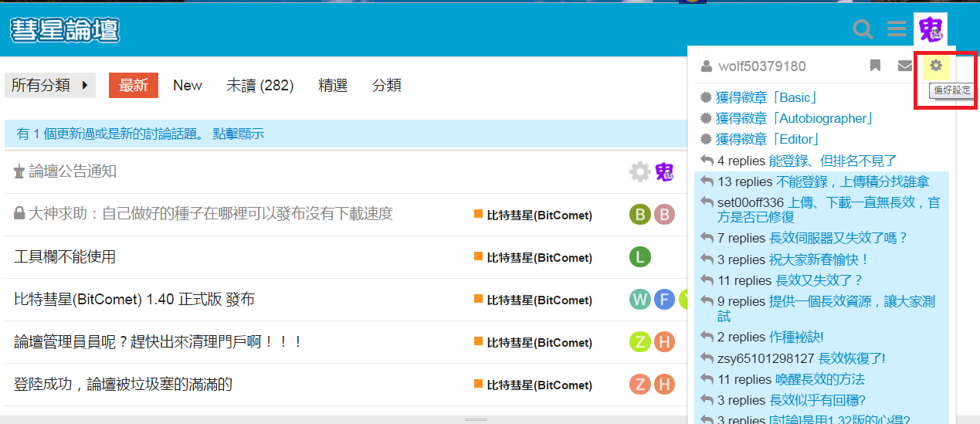Screen dimensions: 980x424
Task: Open bookmarks icon in user panel
Action: coord(875,66)
